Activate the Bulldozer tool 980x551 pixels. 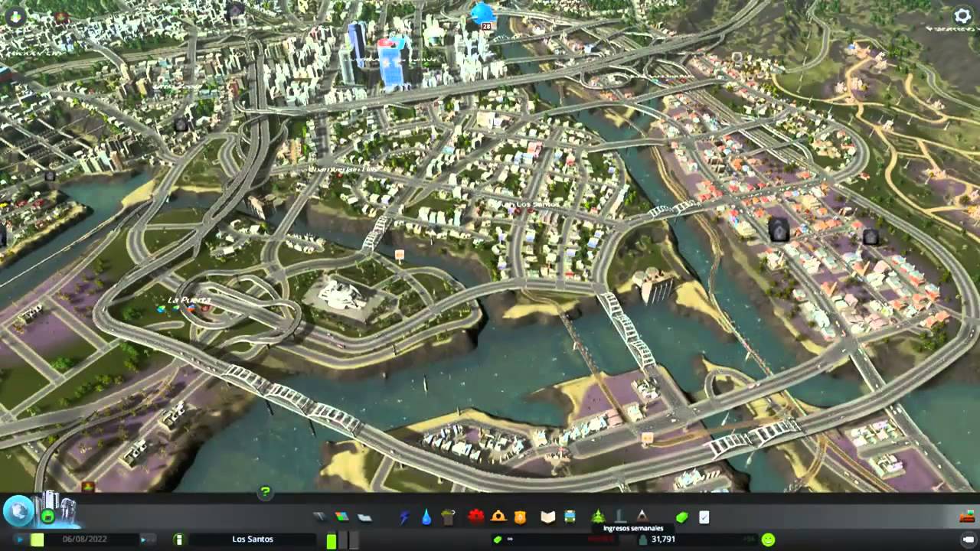[x=966, y=517]
